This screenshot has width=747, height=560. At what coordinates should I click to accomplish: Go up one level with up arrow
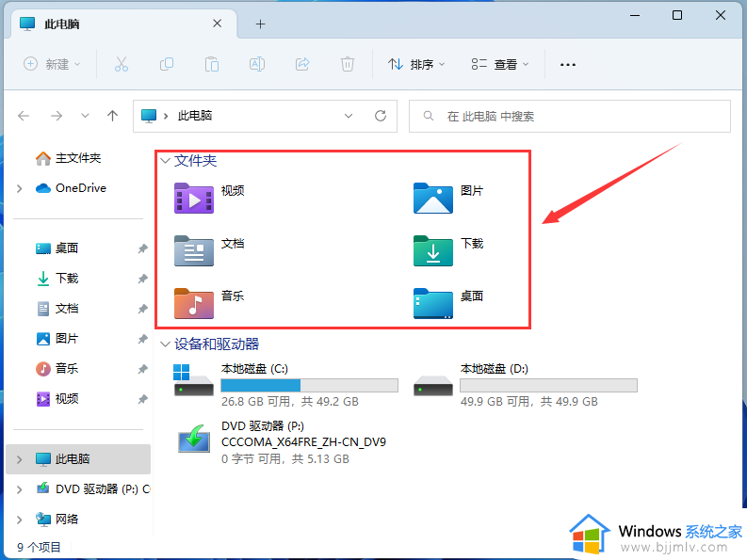coord(112,116)
